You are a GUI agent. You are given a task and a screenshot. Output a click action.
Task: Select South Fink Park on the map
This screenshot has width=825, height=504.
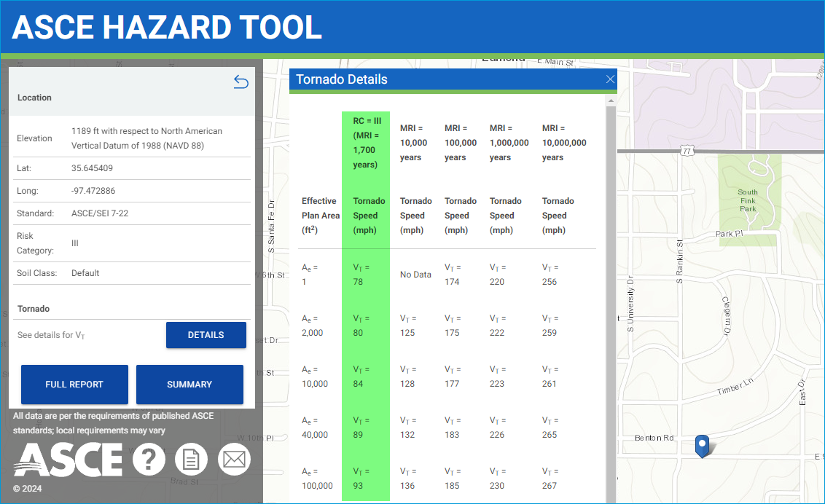(748, 200)
